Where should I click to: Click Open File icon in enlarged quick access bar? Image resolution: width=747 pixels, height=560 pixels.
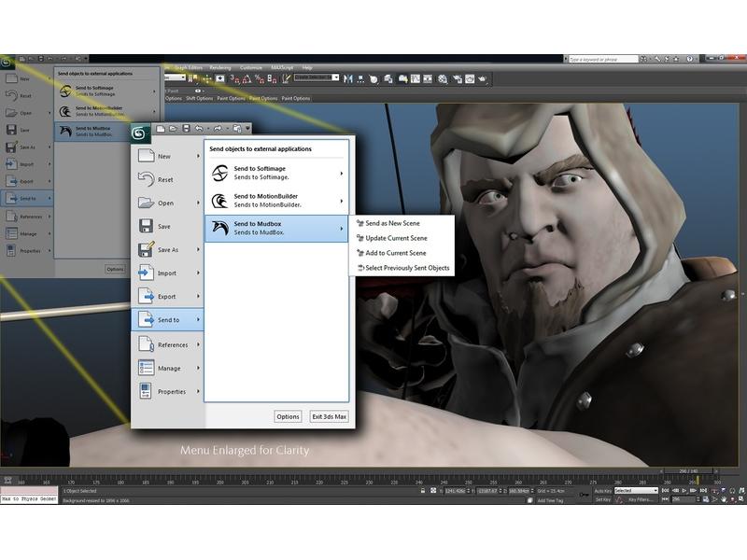click(x=174, y=129)
